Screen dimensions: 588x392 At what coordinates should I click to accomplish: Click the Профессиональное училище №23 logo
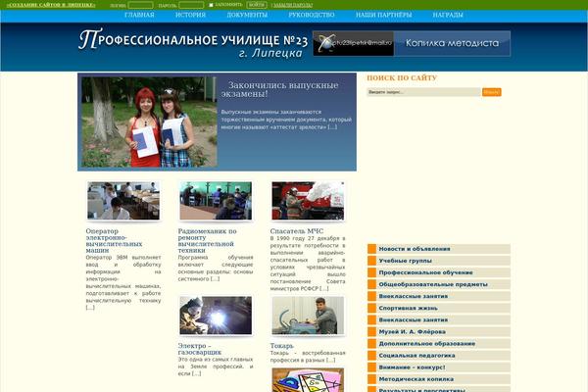click(x=193, y=43)
